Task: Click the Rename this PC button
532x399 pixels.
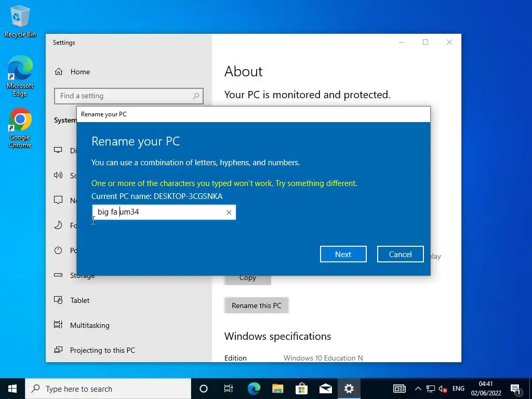Action: click(257, 305)
